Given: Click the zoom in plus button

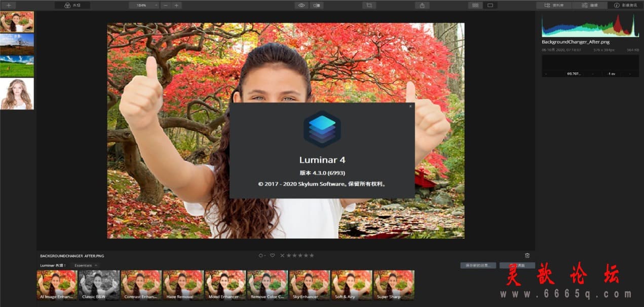Looking at the screenshot, I should [x=176, y=5].
